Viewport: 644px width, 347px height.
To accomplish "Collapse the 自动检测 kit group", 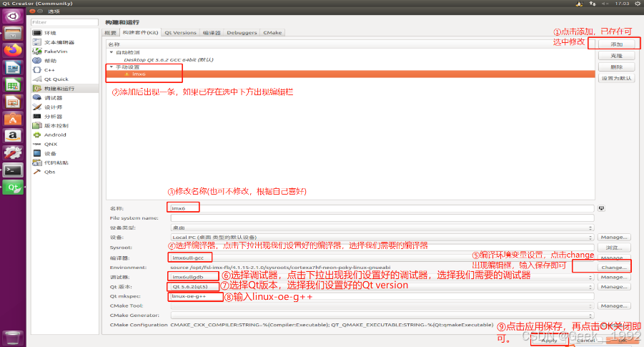I will tap(112, 52).
